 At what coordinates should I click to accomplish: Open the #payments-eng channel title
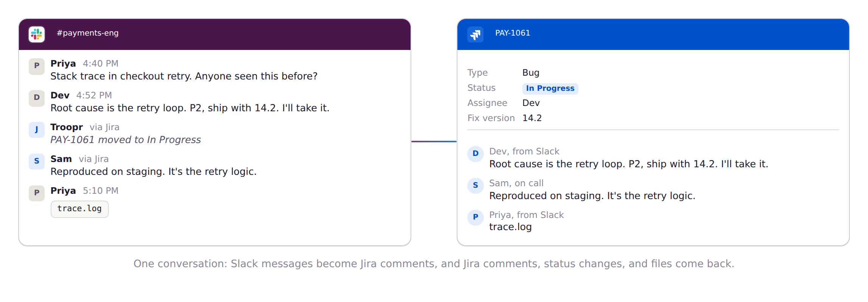(88, 33)
